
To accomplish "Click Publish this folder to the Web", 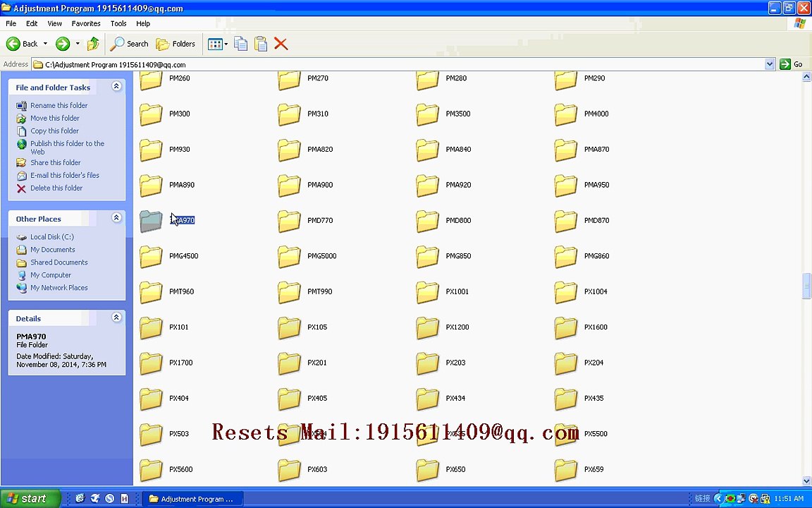I will [x=68, y=147].
